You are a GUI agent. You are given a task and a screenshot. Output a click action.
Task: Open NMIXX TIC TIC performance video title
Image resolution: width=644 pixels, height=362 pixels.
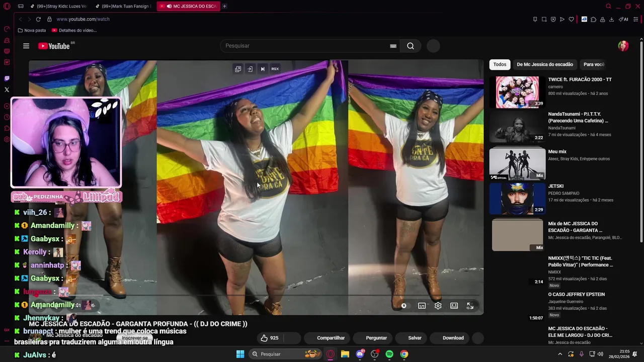pyautogui.click(x=581, y=261)
